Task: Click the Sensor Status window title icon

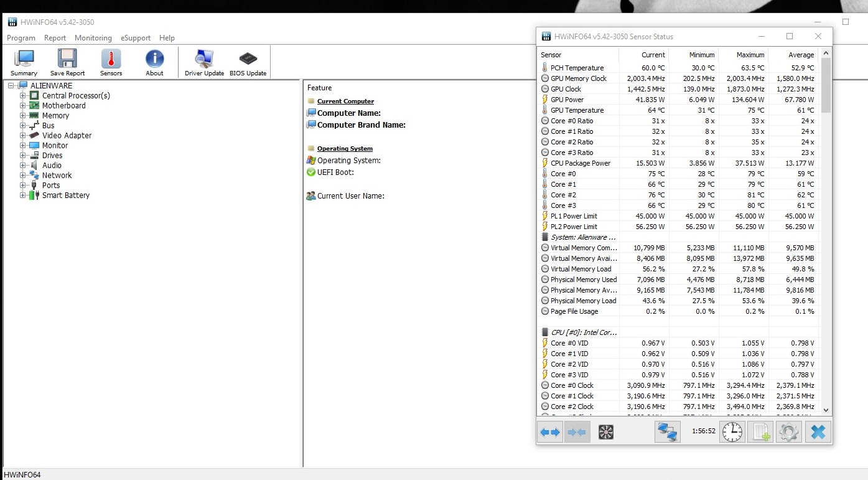Action: click(546, 36)
